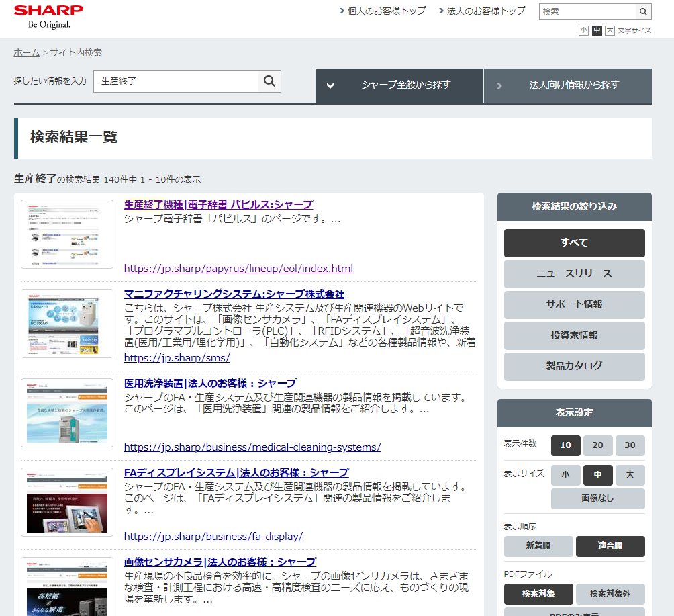Select the large 大 font size icon
The width and height of the screenshot is (674, 616).
pyautogui.click(x=610, y=30)
